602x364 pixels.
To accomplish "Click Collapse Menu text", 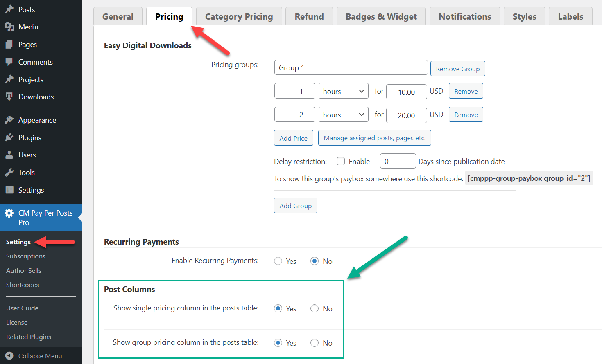I will 40,356.
